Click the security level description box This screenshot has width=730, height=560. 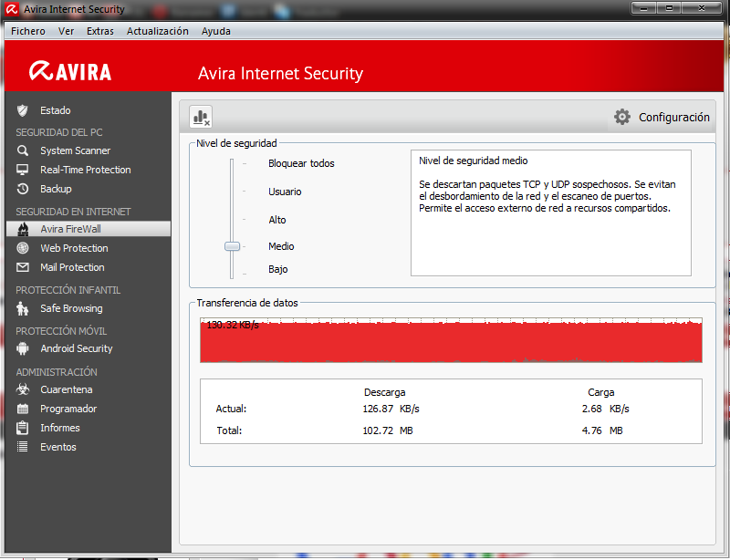[x=551, y=213]
